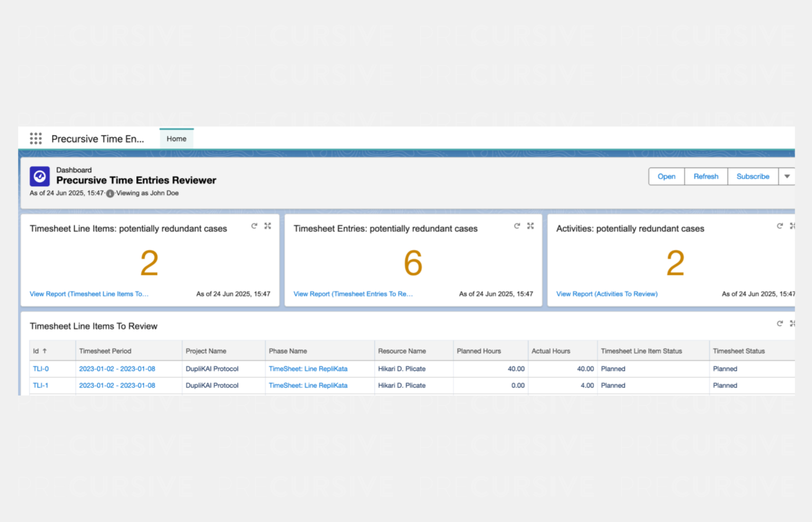The image size is (812, 522).
Task: Switch to the Home tab
Action: (176, 139)
